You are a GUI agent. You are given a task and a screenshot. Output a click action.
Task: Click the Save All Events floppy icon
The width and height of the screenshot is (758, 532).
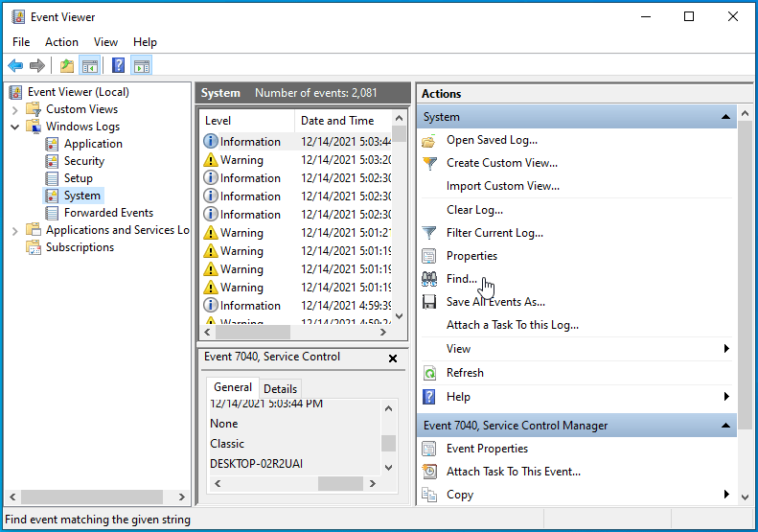[x=429, y=302]
